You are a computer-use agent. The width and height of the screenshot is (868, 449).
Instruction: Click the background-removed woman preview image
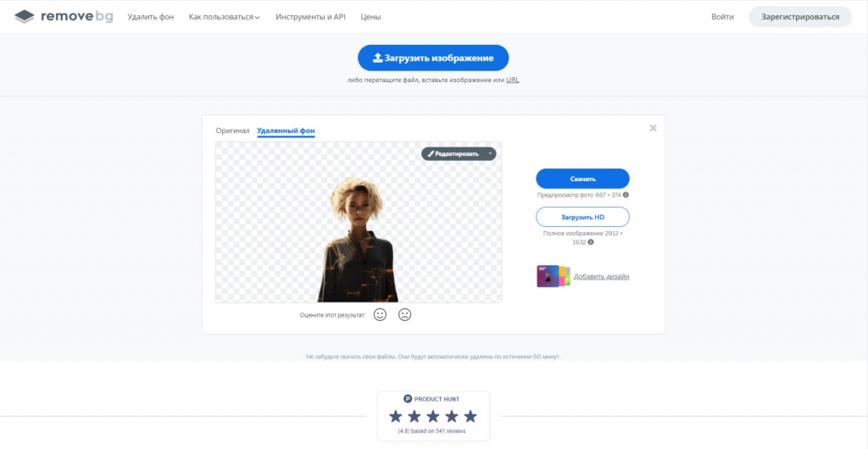[359, 222]
